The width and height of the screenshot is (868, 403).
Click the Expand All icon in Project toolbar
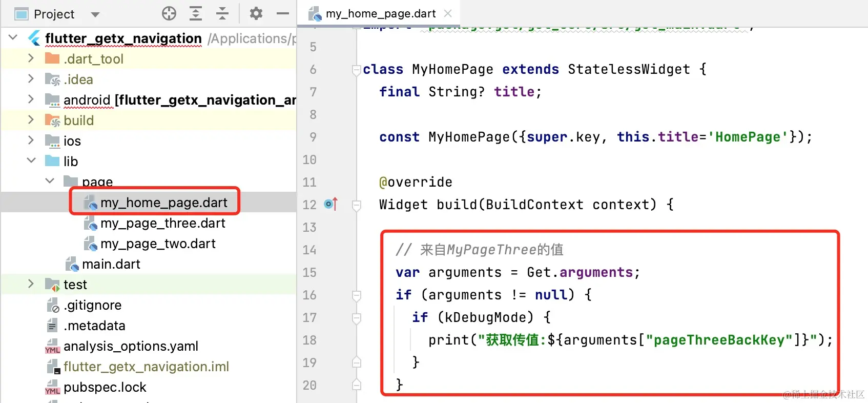coord(196,14)
